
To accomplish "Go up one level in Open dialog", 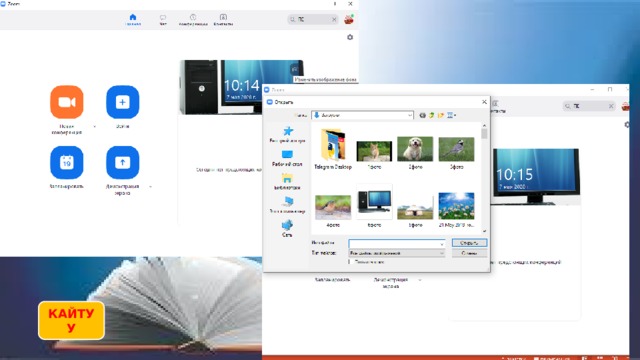I will click(431, 116).
